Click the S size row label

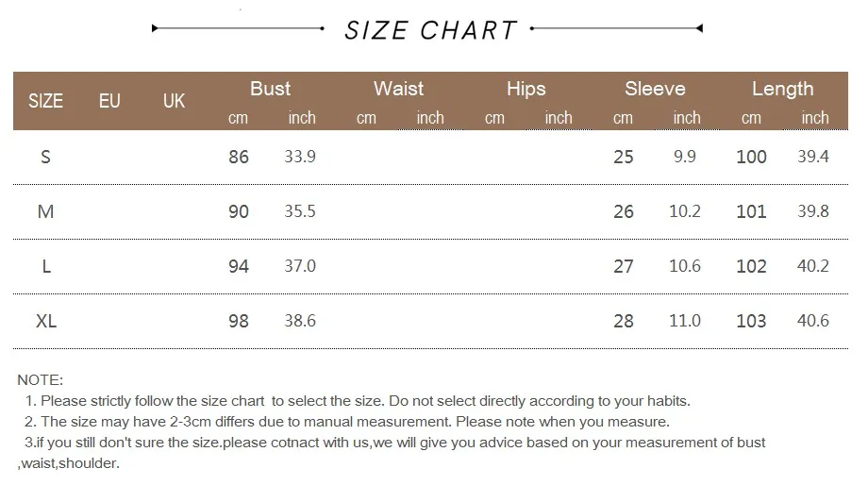[x=45, y=157]
